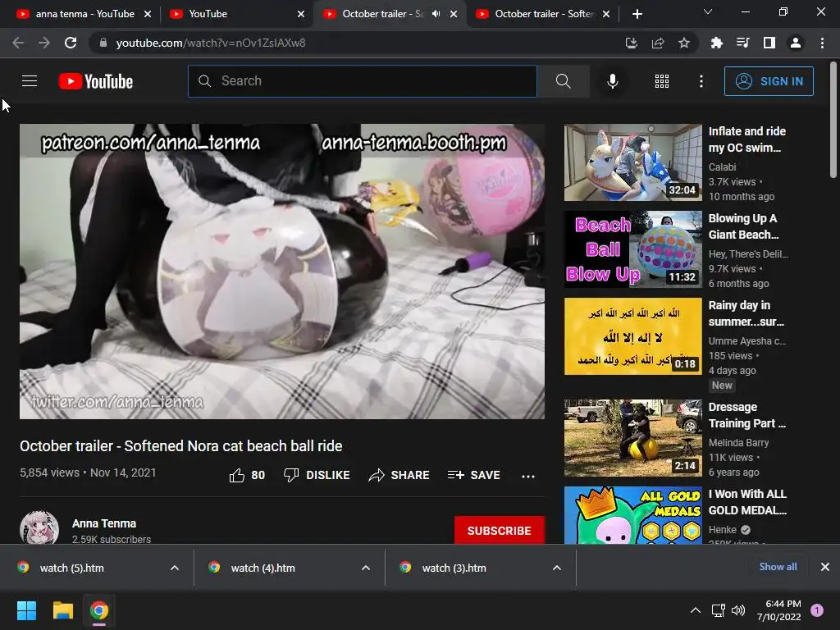Open the Calabi channel name
The height and width of the screenshot is (630, 840).
[722, 167]
